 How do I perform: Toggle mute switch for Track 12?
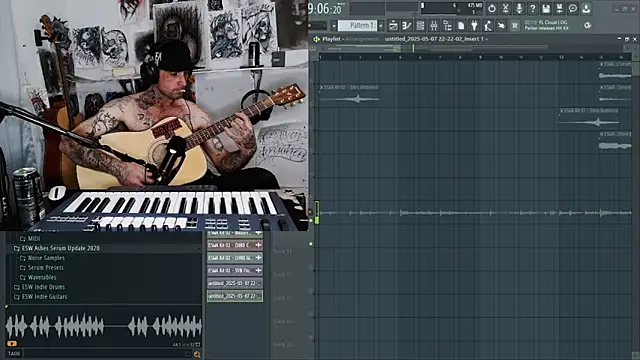point(311,267)
